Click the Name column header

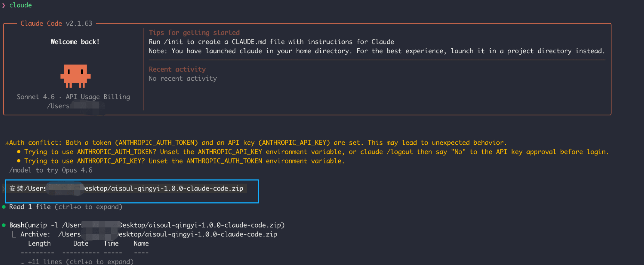(x=141, y=243)
